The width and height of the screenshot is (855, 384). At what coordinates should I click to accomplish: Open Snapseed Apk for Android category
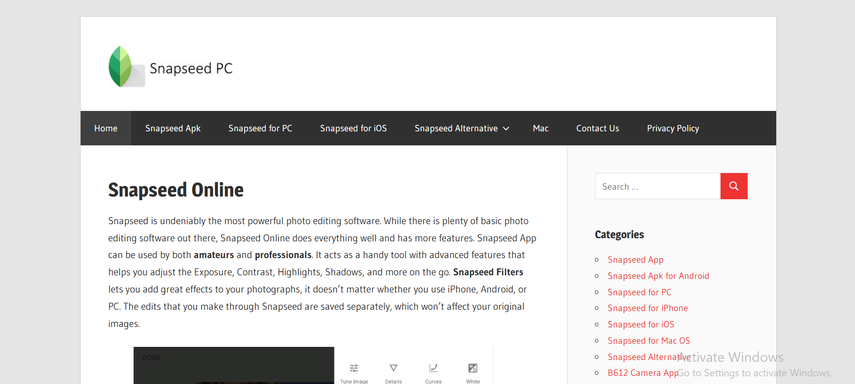point(658,276)
